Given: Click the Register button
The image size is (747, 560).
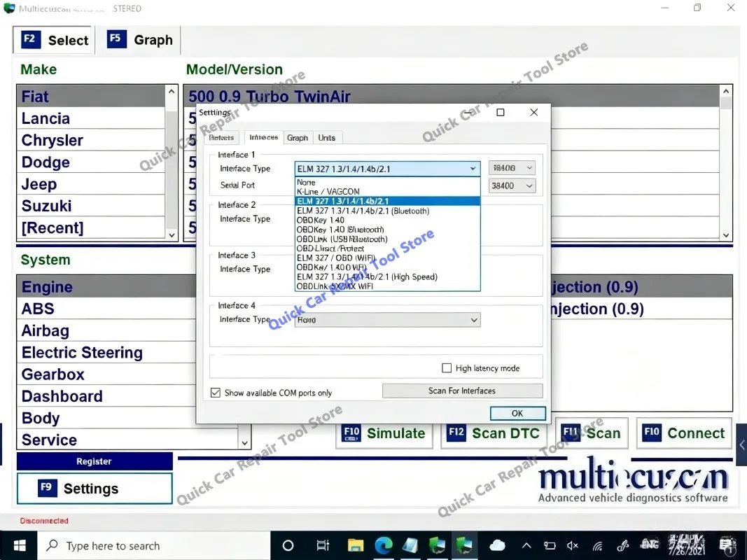Looking at the screenshot, I should point(95,461).
